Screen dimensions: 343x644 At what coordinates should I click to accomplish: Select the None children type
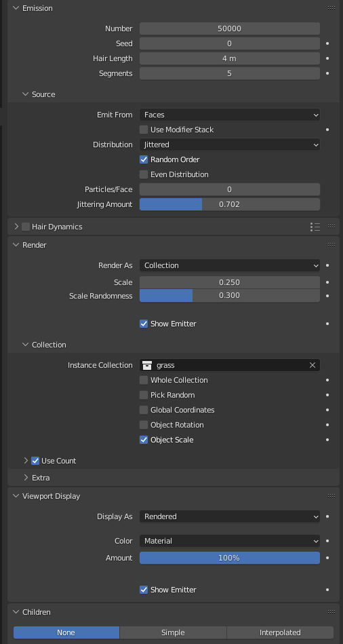[66, 633]
